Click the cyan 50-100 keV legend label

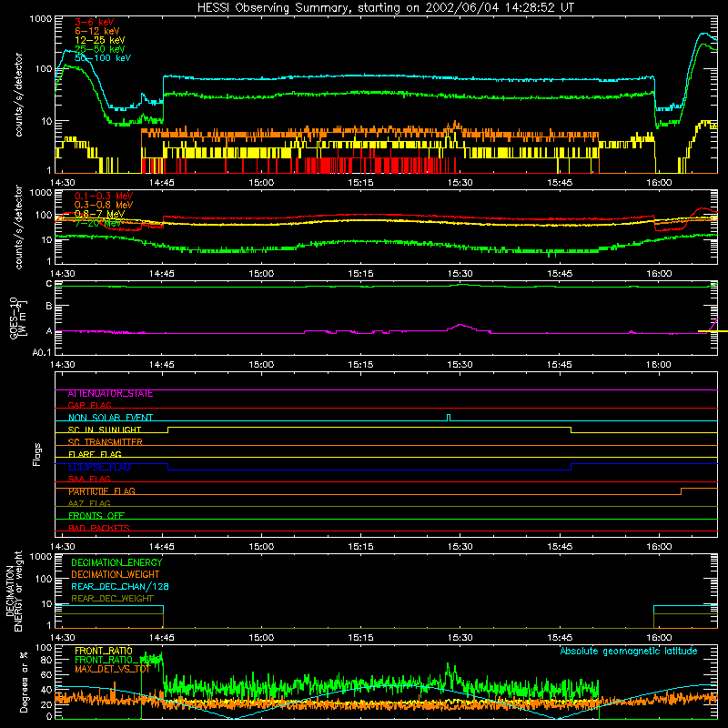pos(103,58)
